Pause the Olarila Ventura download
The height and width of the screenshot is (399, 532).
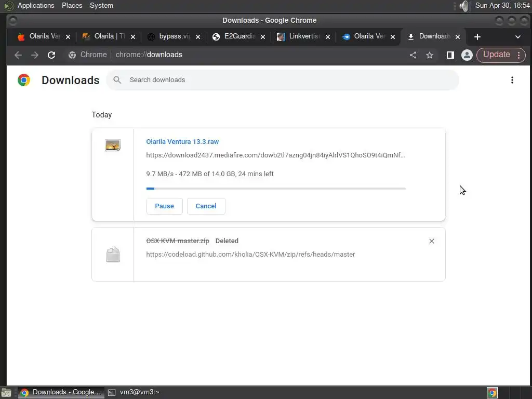tap(165, 206)
